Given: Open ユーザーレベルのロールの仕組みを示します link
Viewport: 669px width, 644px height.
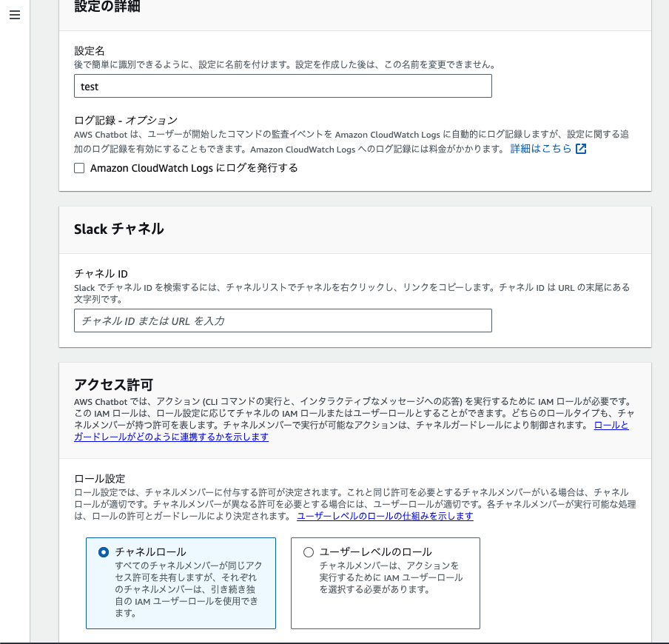Looking at the screenshot, I should (x=385, y=516).
